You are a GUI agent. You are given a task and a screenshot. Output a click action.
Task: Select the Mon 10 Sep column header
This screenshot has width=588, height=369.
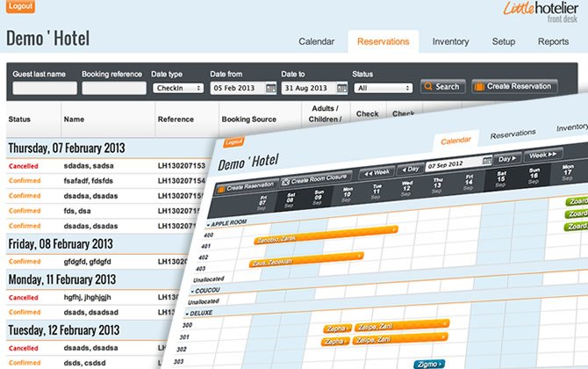[x=348, y=194]
